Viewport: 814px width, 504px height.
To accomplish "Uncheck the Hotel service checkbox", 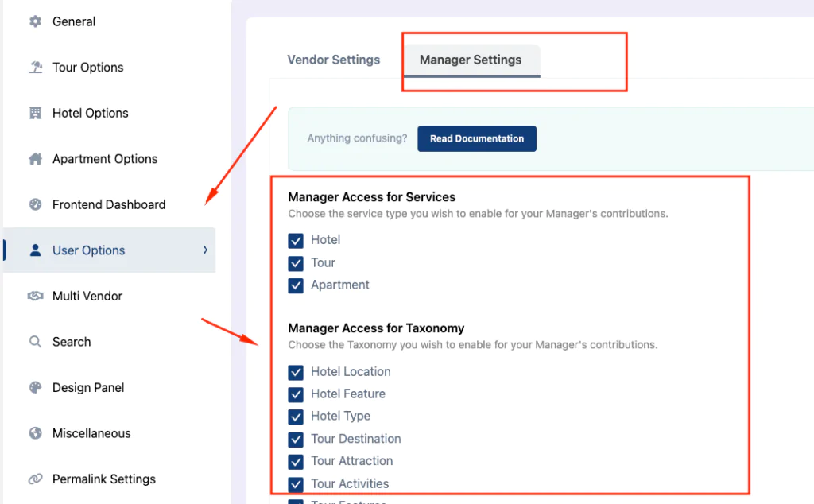I will click(x=296, y=240).
